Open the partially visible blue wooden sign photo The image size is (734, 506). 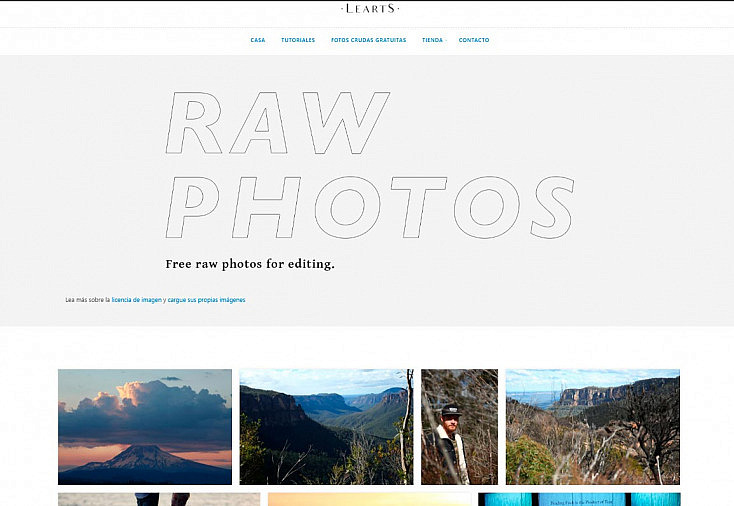(x=579, y=499)
